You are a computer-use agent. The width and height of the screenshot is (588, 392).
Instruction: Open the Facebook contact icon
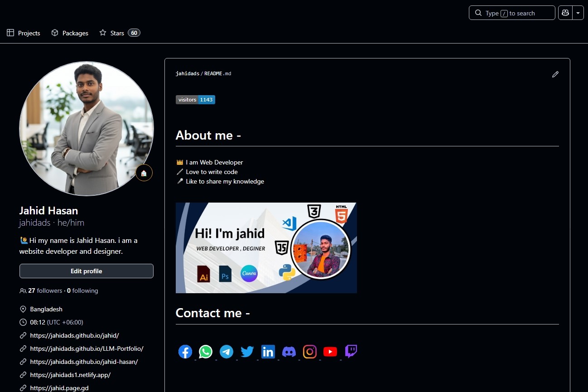185,352
